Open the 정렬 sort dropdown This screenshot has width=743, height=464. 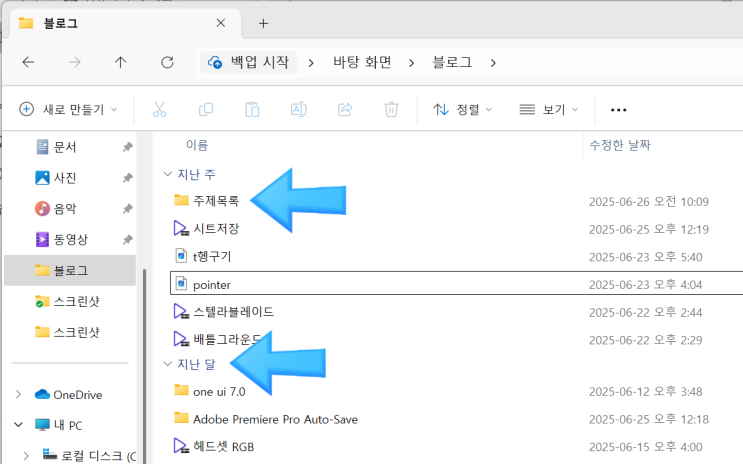coord(462,109)
